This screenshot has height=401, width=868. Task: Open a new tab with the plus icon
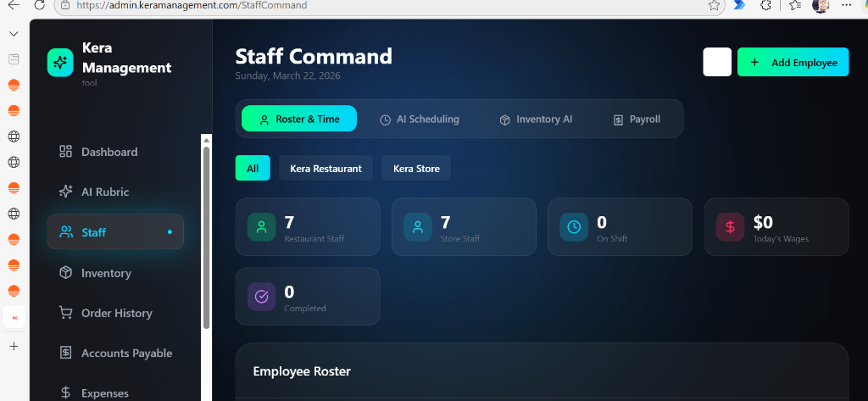coord(14,346)
